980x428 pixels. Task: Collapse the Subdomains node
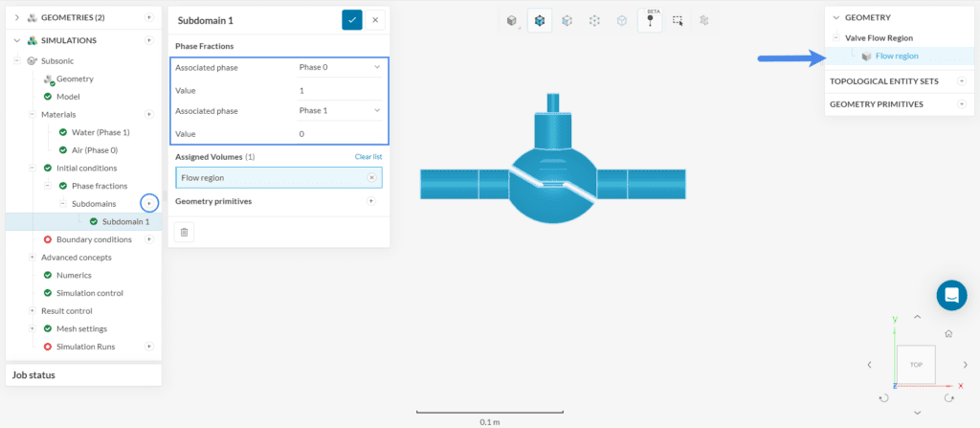tap(62, 204)
